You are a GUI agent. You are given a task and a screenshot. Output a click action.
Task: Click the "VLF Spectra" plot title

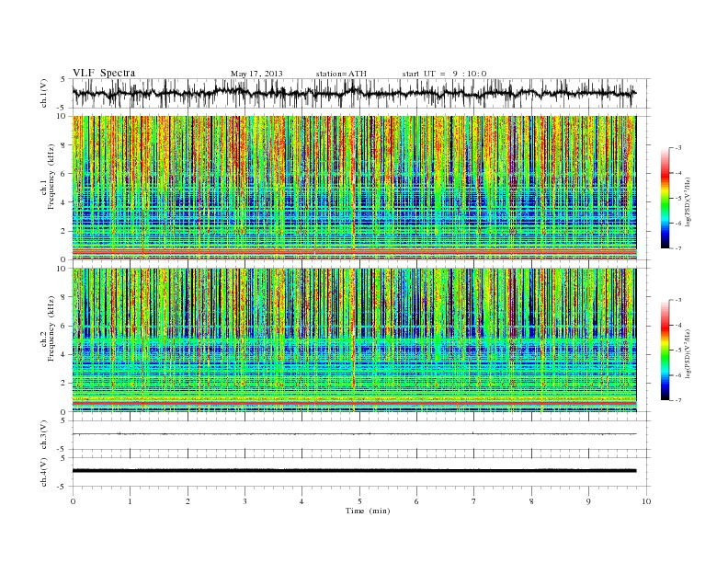pyautogui.click(x=104, y=73)
